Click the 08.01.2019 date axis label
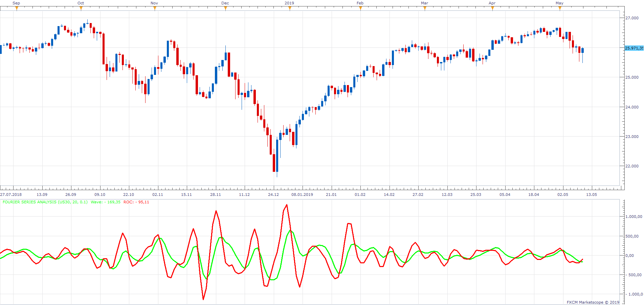This screenshot has width=644, height=305. click(302, 195)
